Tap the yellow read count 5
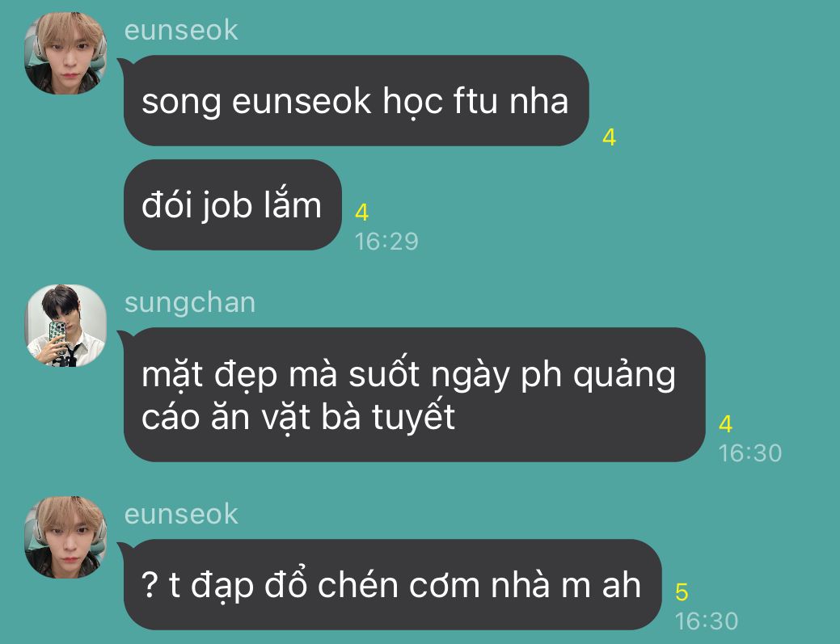 pyautogui.click(x=682, y=592)
